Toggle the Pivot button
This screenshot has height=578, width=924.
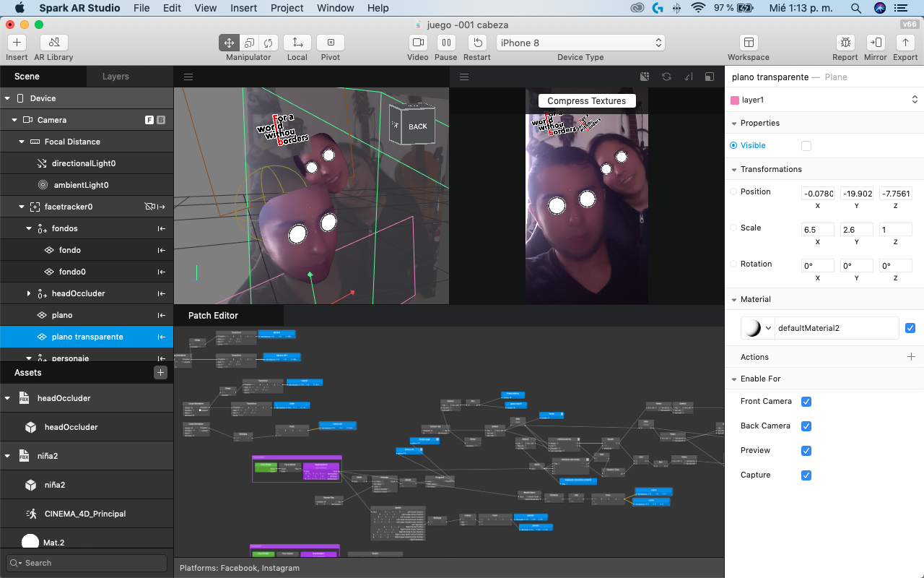coord(331,43)
